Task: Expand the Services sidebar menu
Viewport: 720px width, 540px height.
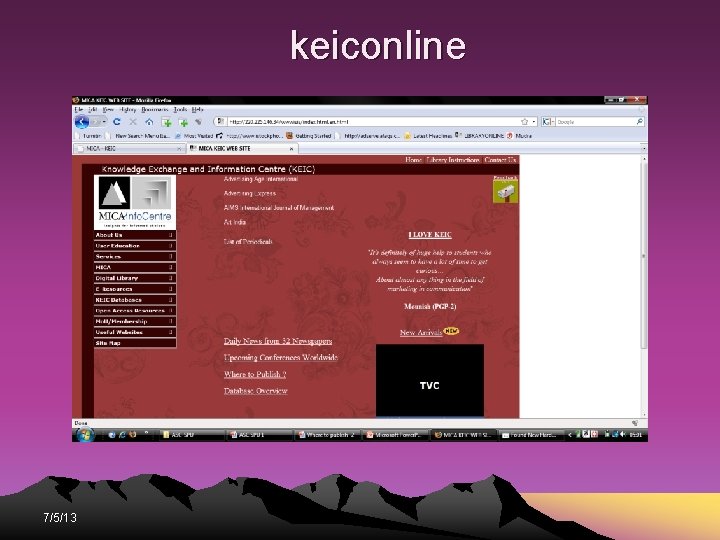Action: (x=135, y=257)
